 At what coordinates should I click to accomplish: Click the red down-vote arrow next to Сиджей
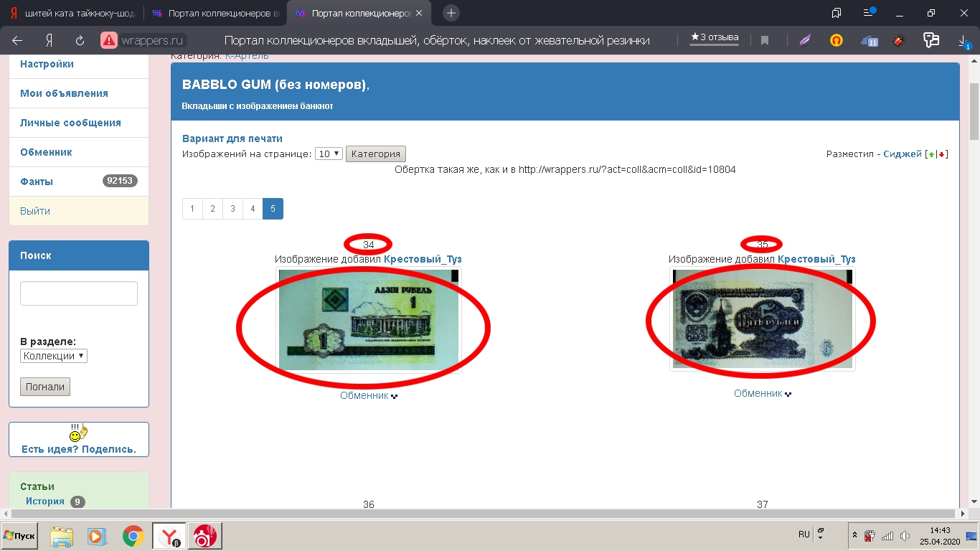[x=941, y=154]
